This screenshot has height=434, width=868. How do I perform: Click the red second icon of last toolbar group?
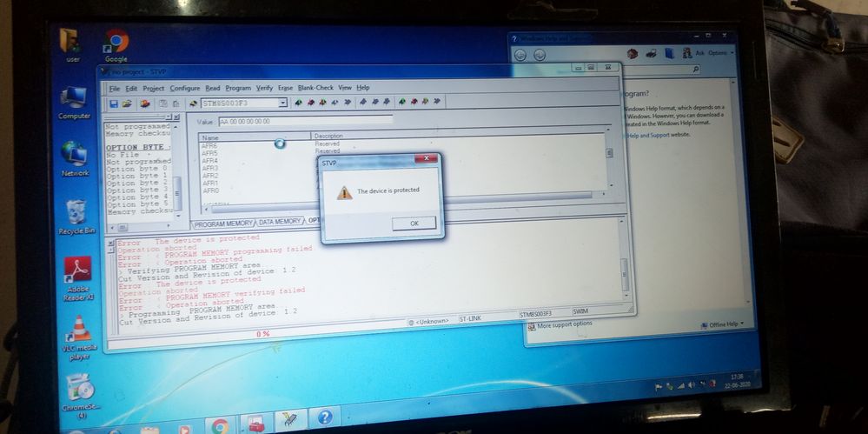413,102
